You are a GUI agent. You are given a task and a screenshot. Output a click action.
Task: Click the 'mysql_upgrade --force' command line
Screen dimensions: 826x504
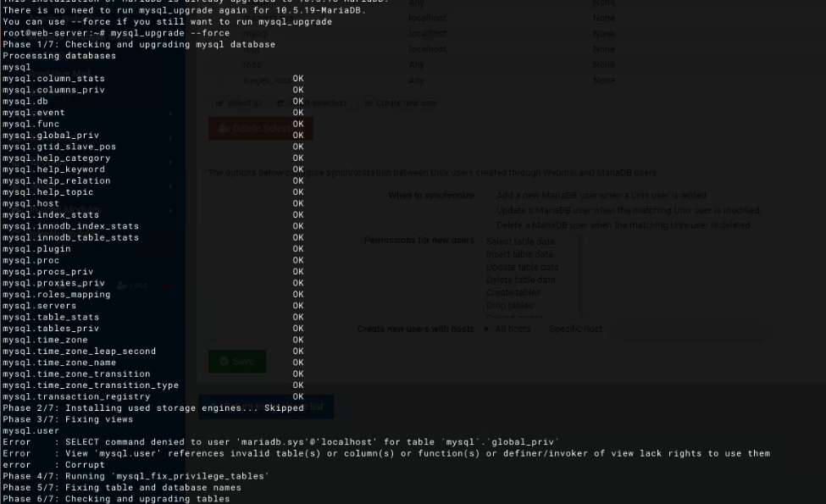pos(170,33)
